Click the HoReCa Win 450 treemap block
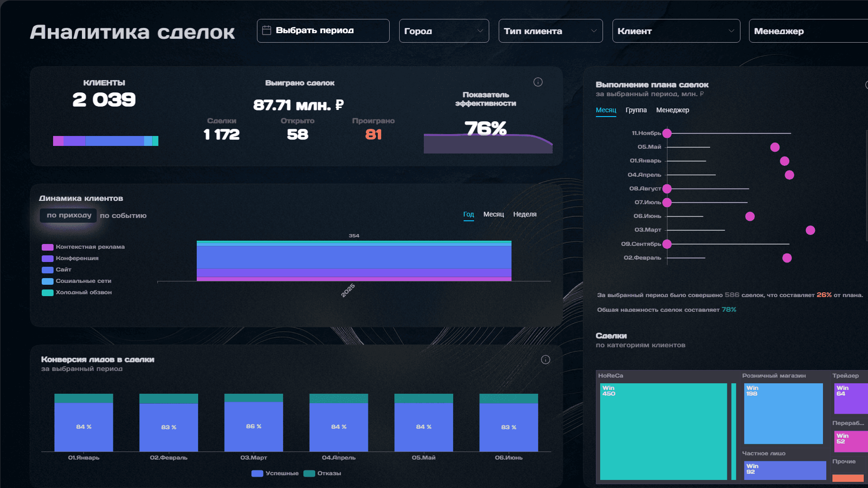Viewport: 868px width, 488px height. pyautogui.click(x=663, y=432)
